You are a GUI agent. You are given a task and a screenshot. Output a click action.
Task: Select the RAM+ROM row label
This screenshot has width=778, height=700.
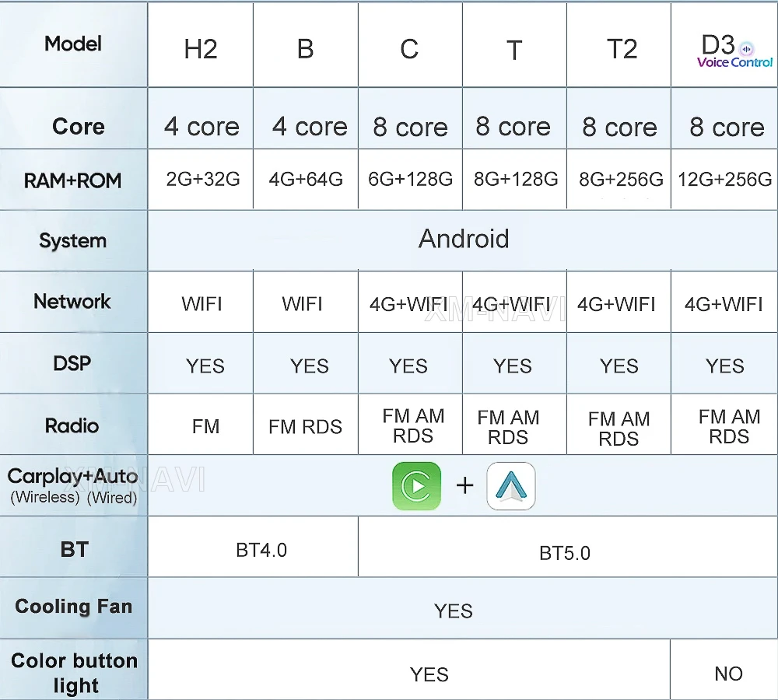(73, 180)
